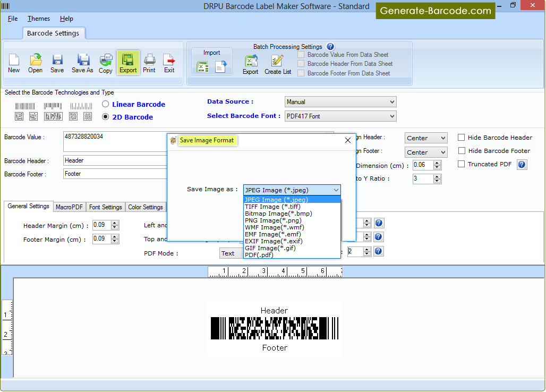Quit the application via the Exit icon
The height and width of the screenshot is (392, 546).
point(169,63)
